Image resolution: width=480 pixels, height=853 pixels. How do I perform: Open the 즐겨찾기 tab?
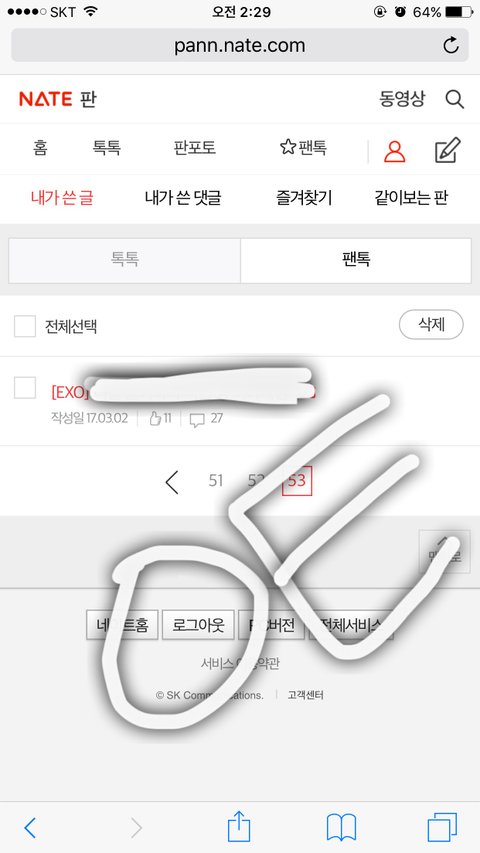(304, 198)
